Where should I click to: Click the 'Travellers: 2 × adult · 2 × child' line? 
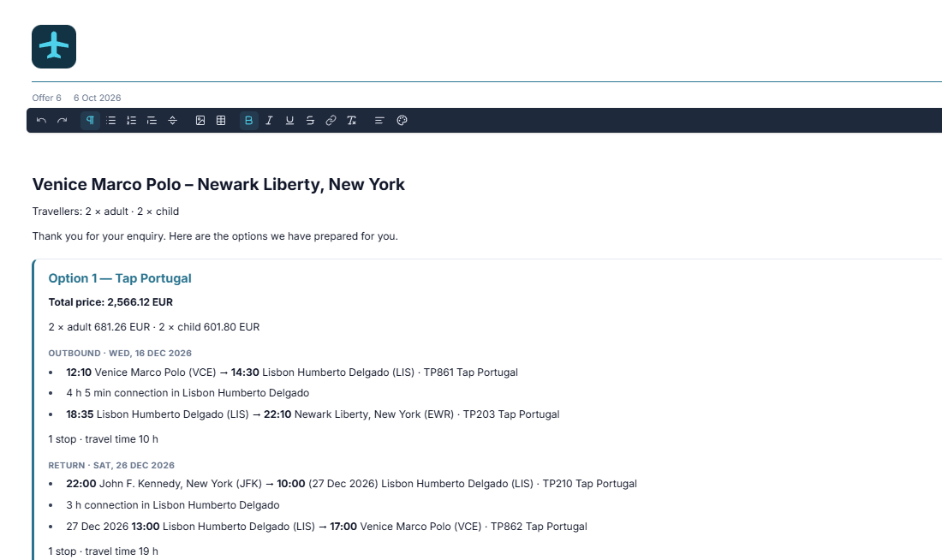105,211
